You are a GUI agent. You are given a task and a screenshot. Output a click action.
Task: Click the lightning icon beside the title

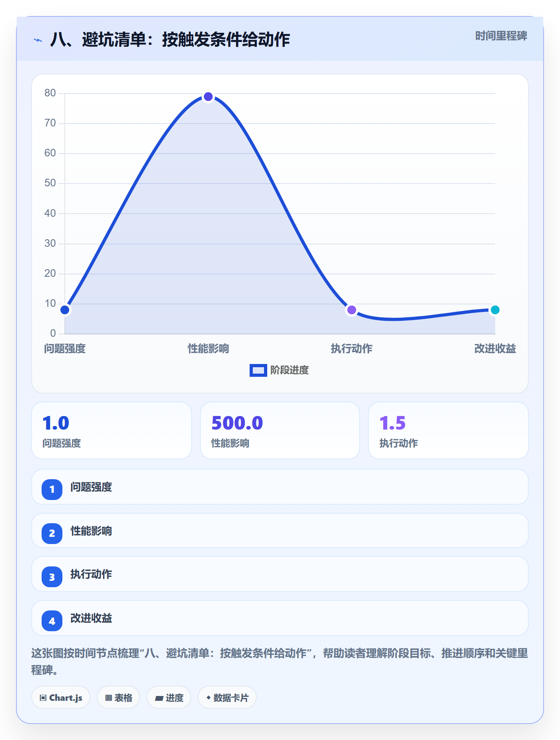pyautogui.click(x=38, y=40)
